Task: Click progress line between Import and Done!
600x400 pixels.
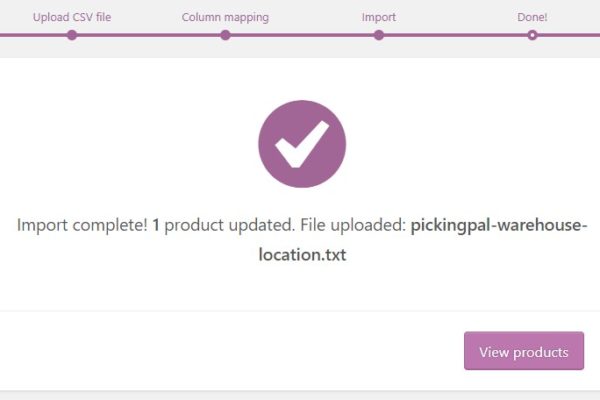Action: coord(455,35)
